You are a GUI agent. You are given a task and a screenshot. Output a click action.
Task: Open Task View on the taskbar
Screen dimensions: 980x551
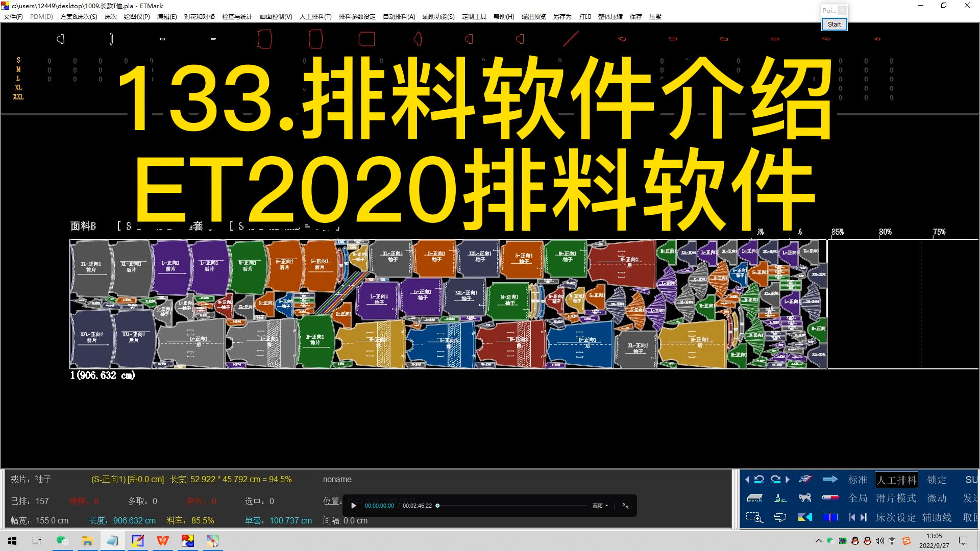[x=37, y=541]
